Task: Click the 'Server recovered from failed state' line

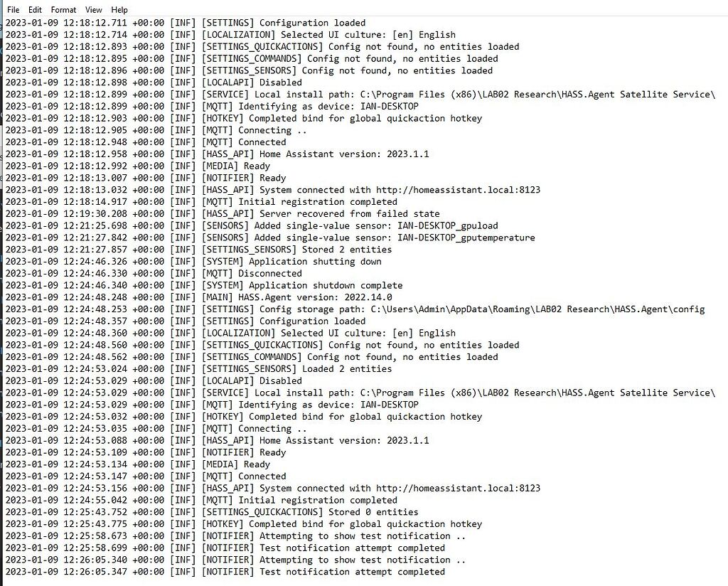Action: click(347, 213)
